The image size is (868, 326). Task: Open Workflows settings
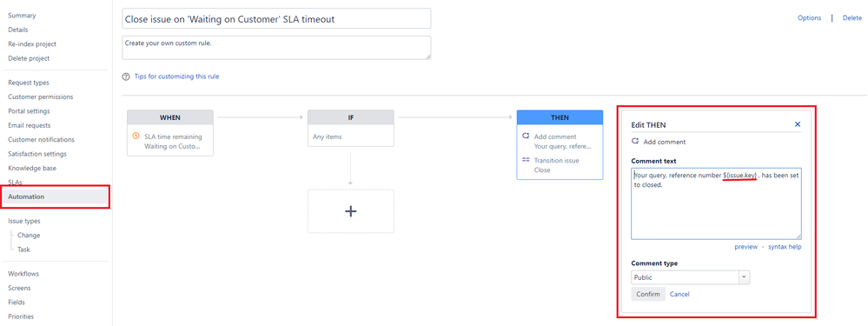pyautogui.click(x=23, y=274)
